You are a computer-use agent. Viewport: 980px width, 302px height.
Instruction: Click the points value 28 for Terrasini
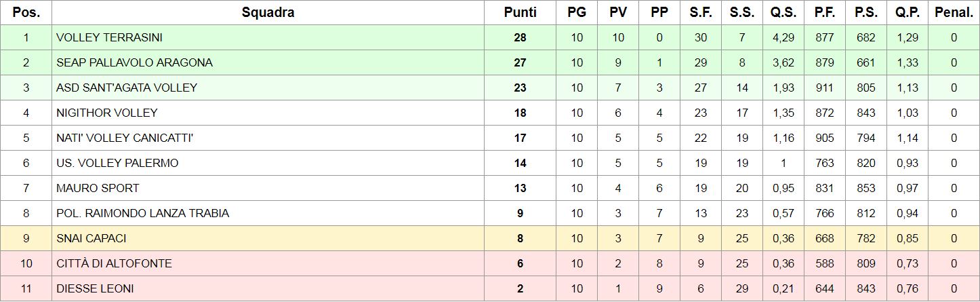(x=520, y=37)
